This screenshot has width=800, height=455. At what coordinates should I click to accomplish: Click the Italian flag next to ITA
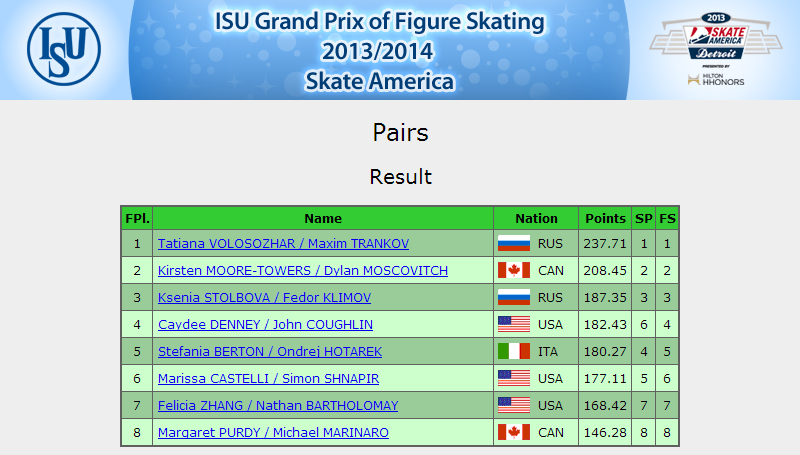[x=514, y=351]
